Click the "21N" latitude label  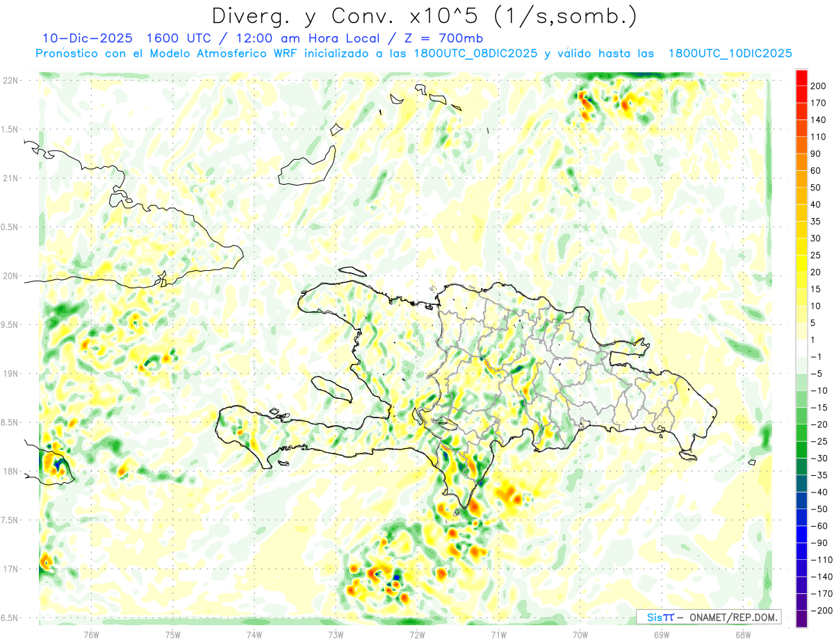(x=10, y=178)
